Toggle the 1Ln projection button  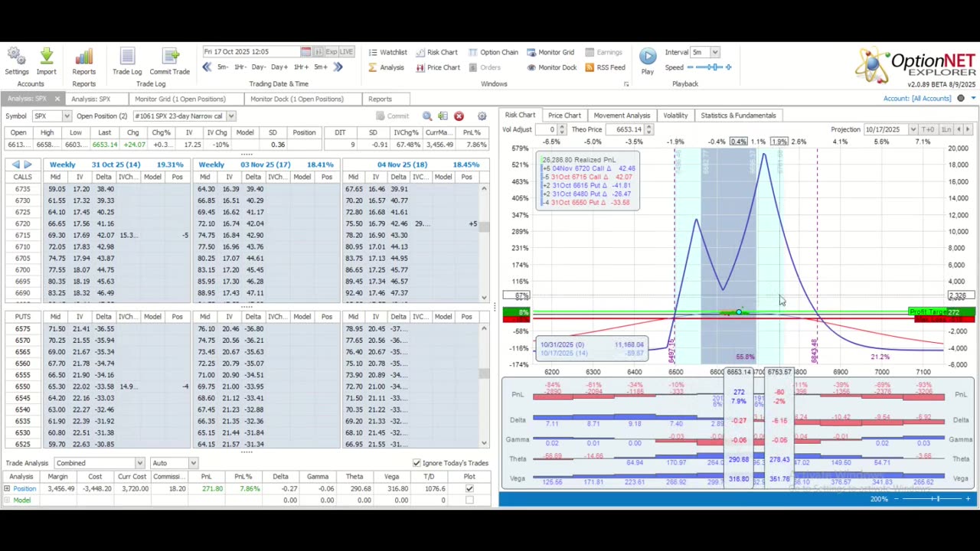point(946,129)
